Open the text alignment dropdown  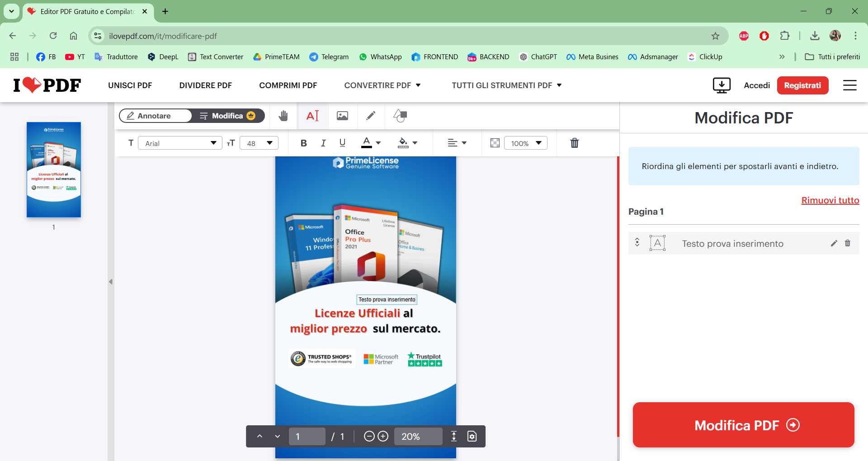point(457,143)
